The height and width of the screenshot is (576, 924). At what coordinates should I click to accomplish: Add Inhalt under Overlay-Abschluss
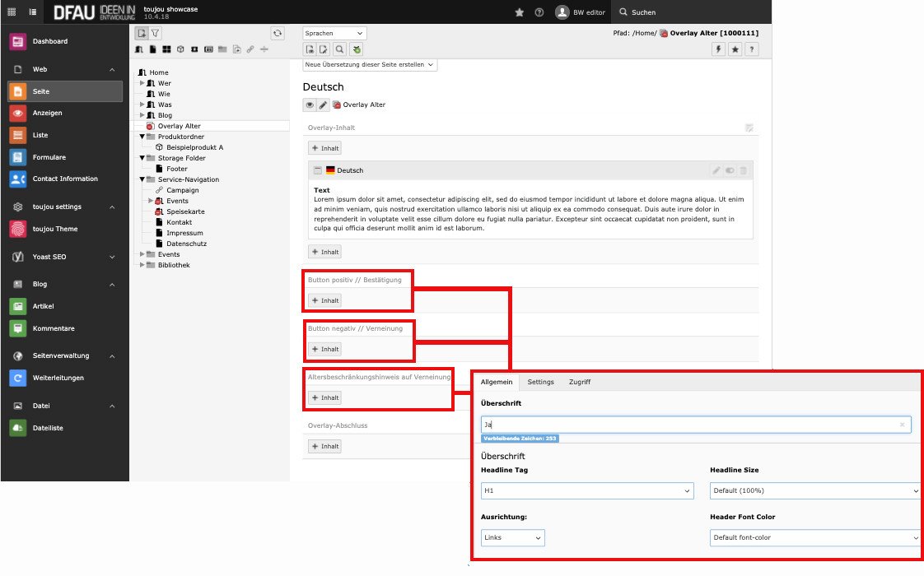[324, 446]
